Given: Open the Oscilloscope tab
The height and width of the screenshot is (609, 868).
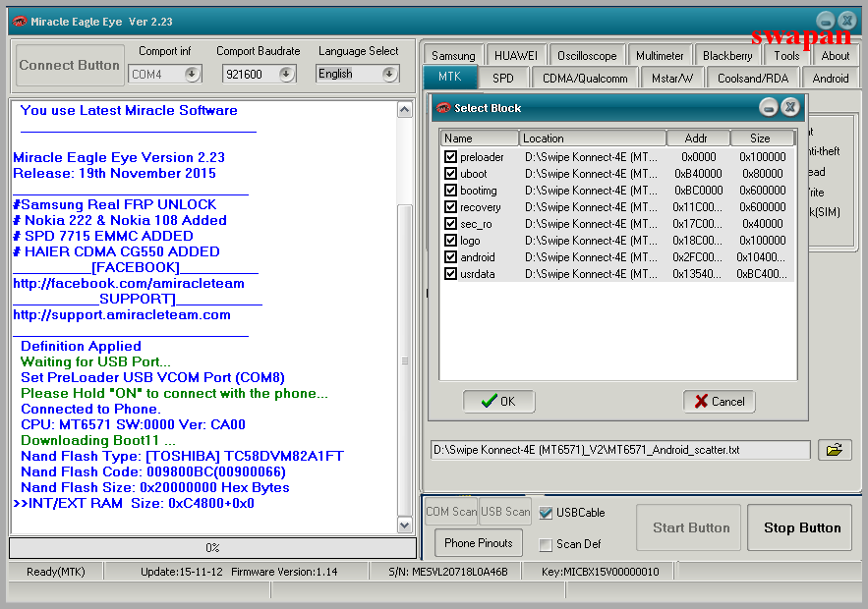Looking at the screenshot, I should [x=587, y=55].
